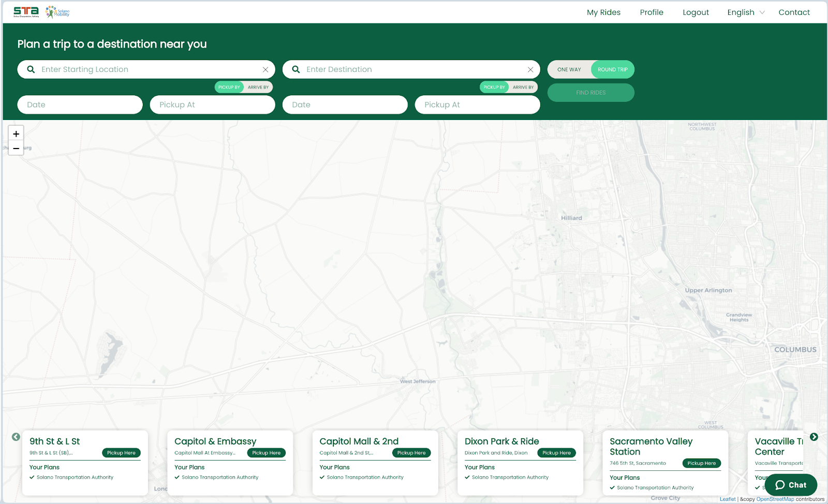Open the Chat support widget
828x504 pixels.
tap(791, 485)
